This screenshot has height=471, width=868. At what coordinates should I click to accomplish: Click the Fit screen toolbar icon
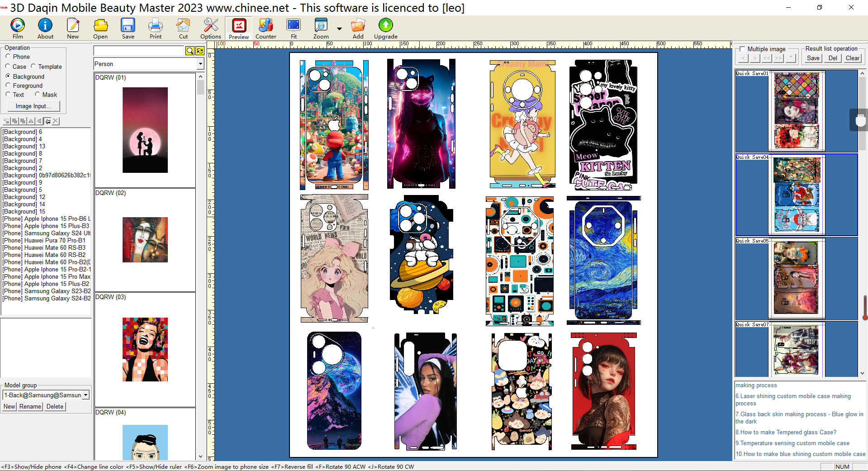294,29
